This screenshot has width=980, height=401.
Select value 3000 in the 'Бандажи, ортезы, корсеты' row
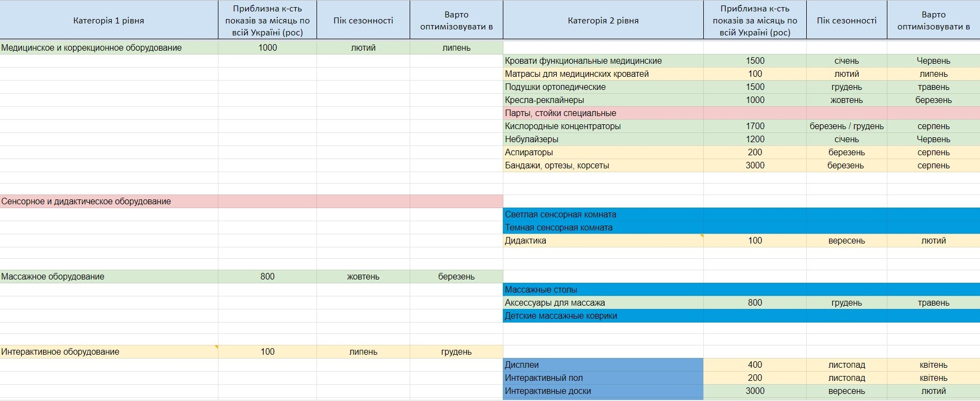point(755,166)
